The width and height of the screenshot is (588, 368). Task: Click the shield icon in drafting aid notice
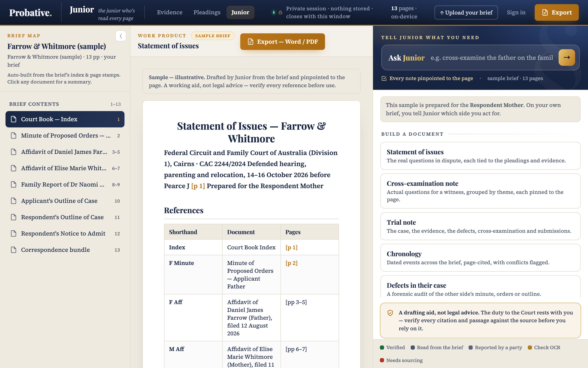390,313
